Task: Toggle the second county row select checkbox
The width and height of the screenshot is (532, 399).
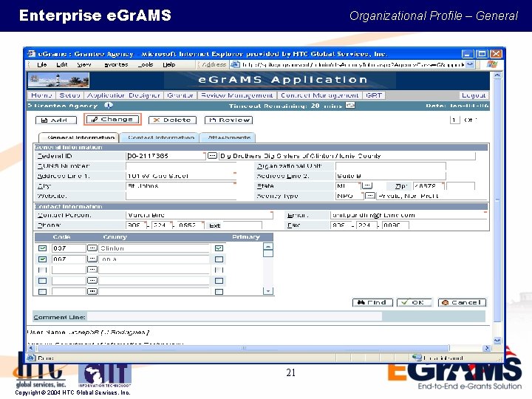Action: (x=42, y=259)
